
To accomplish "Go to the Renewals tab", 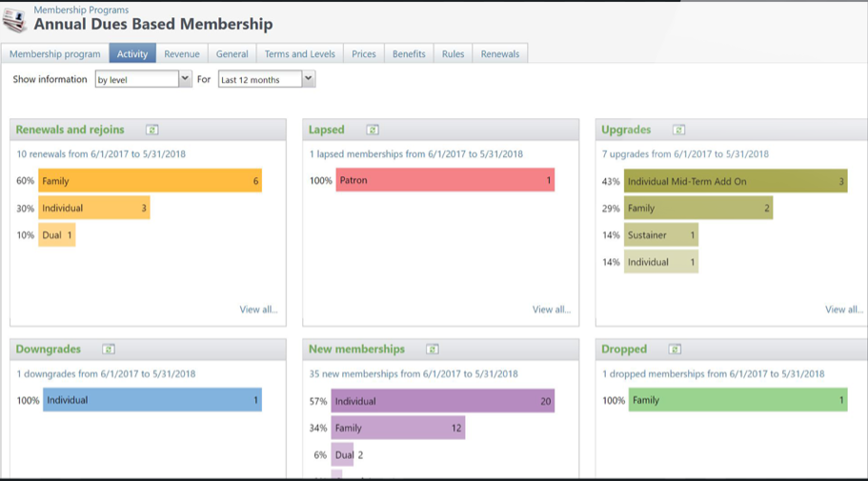I will tap(500, 54).
